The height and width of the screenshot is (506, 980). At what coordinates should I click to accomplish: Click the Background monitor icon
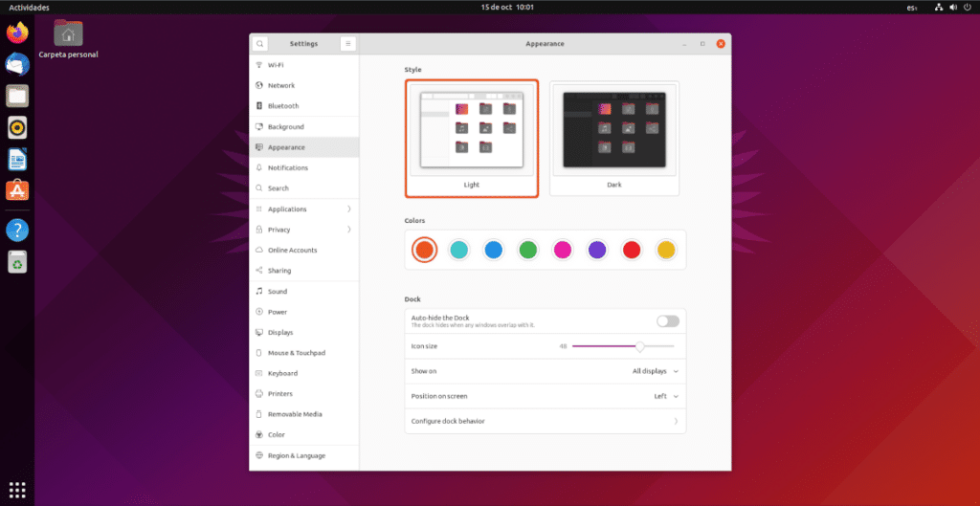(x=259, y=127)
